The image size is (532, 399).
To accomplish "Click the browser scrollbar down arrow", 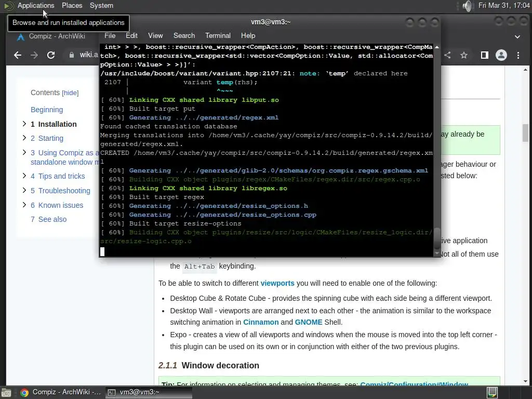I will click(x=525, y=382).
